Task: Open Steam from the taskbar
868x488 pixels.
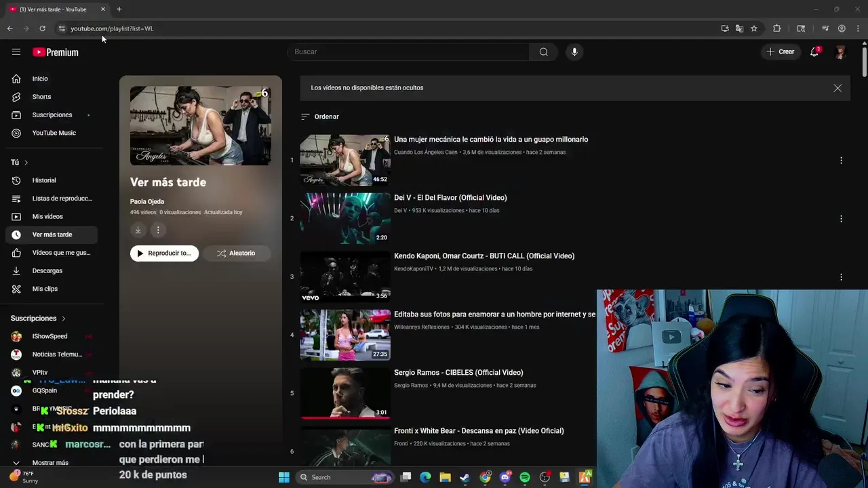Action: coord(465,477)
